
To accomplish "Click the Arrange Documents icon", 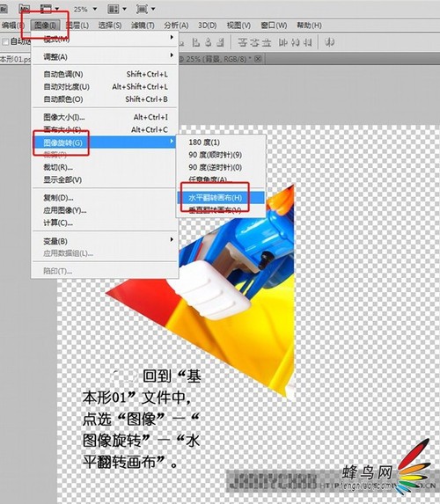I will 114,9.
